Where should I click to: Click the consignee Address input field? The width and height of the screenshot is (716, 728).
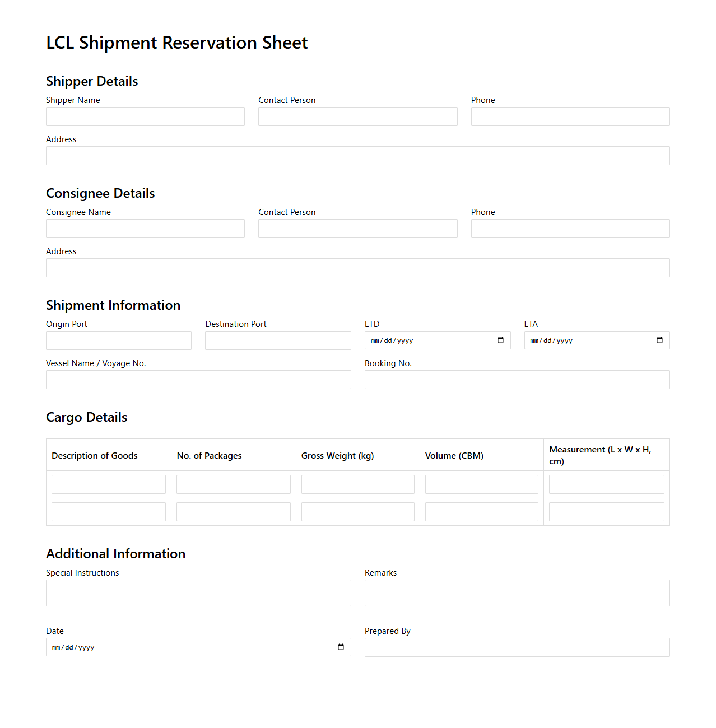point(357,268)
